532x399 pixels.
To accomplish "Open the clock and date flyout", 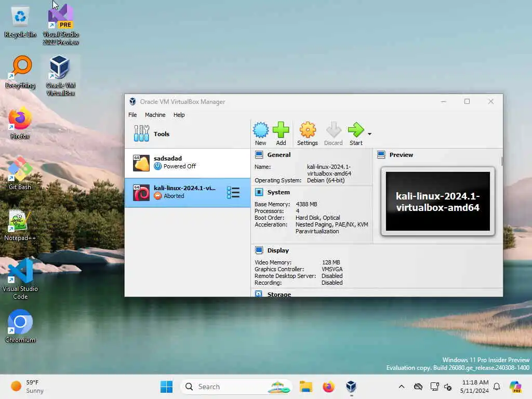I will pos(475,387).
